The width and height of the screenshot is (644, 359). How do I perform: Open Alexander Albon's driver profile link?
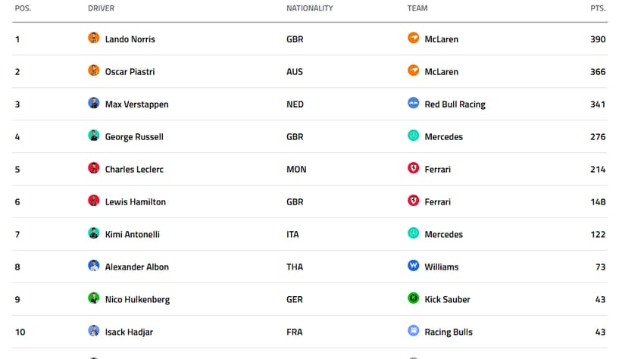136,267
